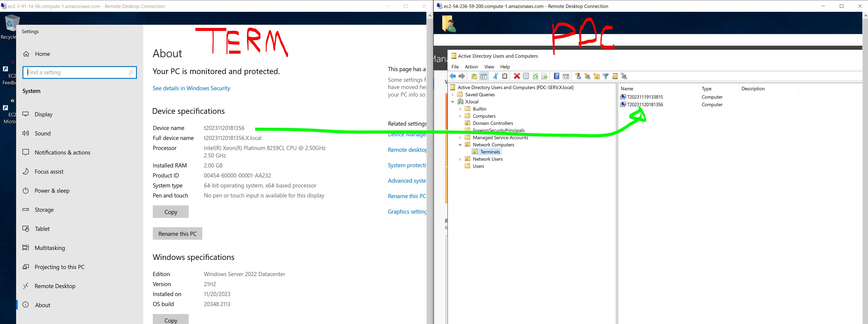Open the Help menu

coord(505,67)
